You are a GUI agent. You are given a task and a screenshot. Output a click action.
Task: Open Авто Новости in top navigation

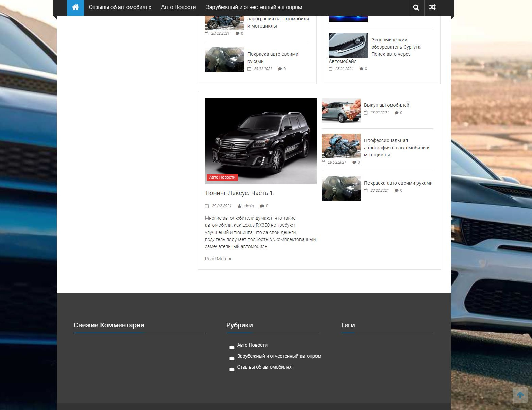pyautogui.click(x=178, y=7)
